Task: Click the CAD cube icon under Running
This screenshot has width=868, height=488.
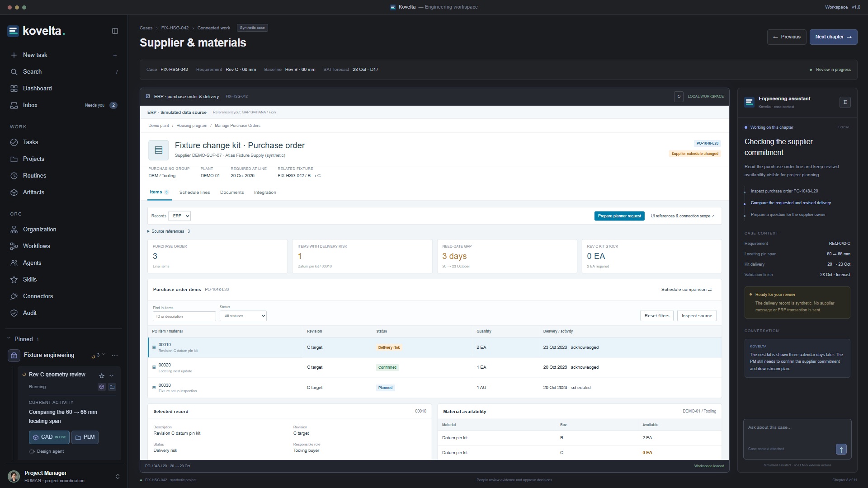Action: [x=102, y=387]
